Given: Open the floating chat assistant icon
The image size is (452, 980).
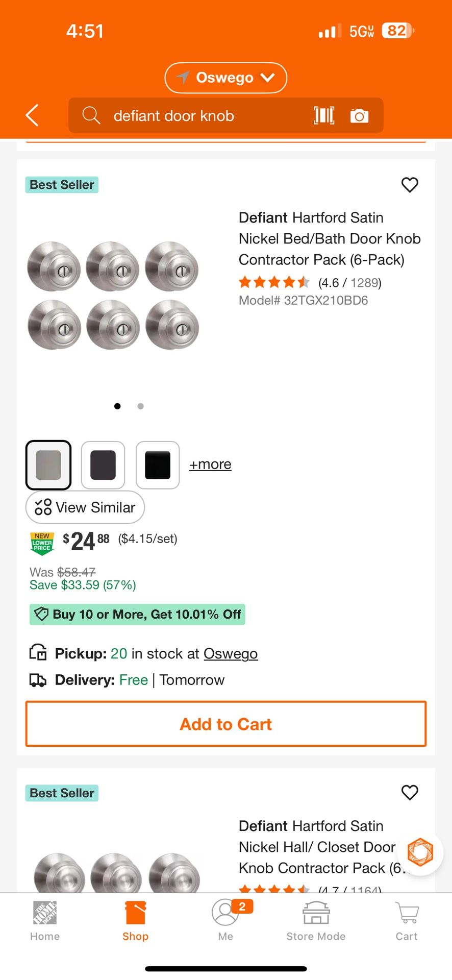Looking at the screenshot, I should point(420,852).
